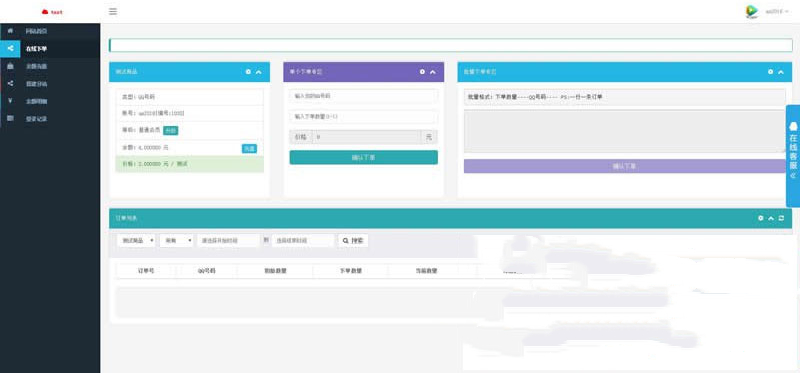
Task: Click the teal confirm order button
Action: pyautogui.click(x=363, y=157)
